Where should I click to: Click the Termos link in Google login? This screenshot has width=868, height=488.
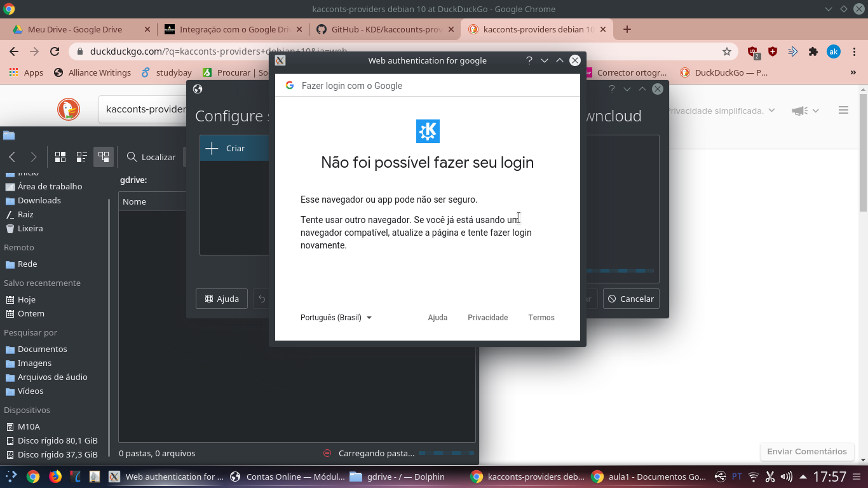(541, 318)
